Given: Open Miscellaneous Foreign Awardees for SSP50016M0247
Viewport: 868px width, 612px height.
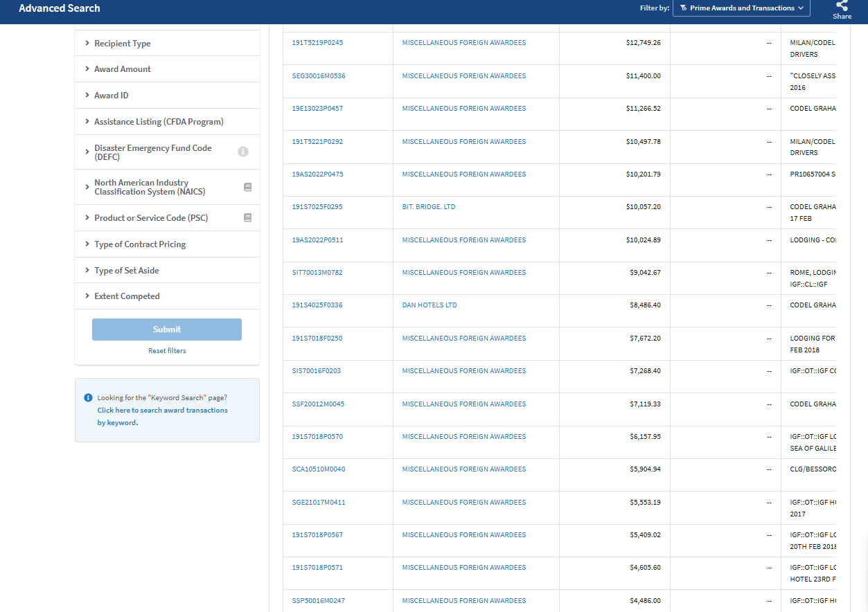Looking at the screenshot, I should point(464,601).
